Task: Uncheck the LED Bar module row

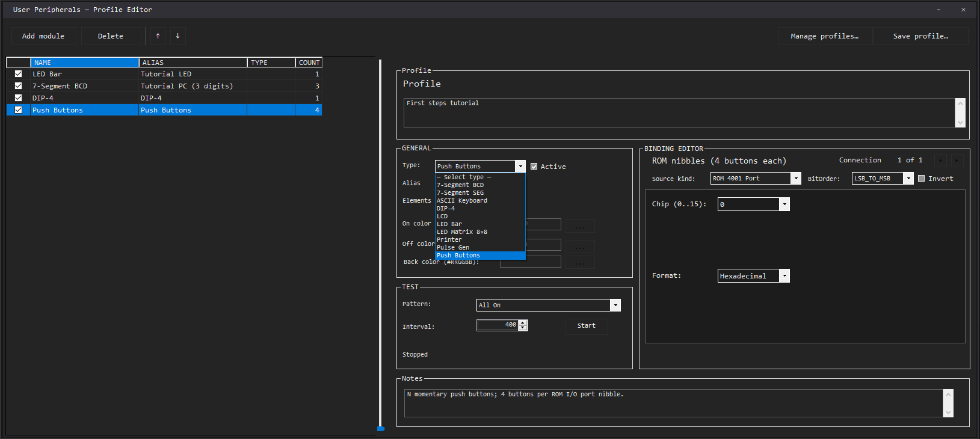Action: 18,74
